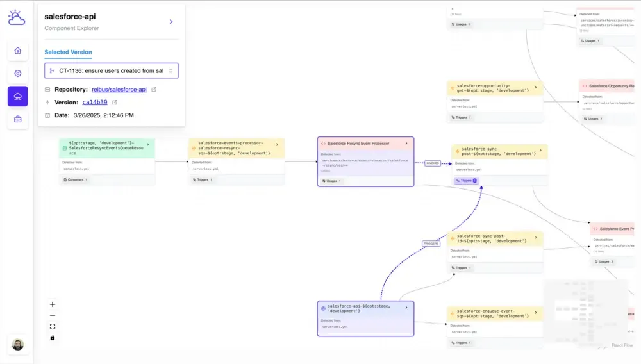641x364 pixels.
Task: Open settings via the sidebar gear icon
Action: coord(17,74)
